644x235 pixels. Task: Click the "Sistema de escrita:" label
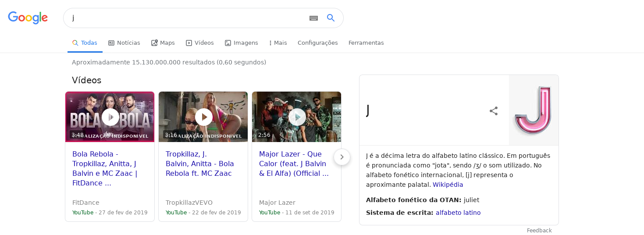[x=400, y=213]
